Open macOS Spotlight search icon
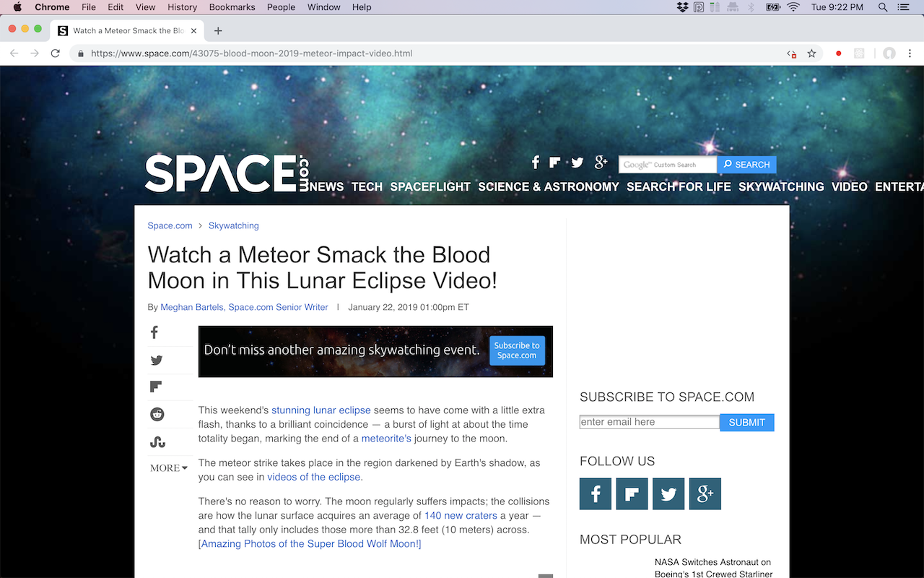This screenshot has width=924, height=578. point(883,7)
